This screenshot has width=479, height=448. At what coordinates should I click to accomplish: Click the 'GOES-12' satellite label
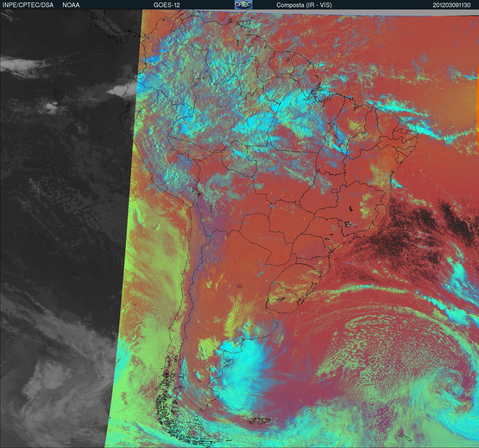(167, 5)
